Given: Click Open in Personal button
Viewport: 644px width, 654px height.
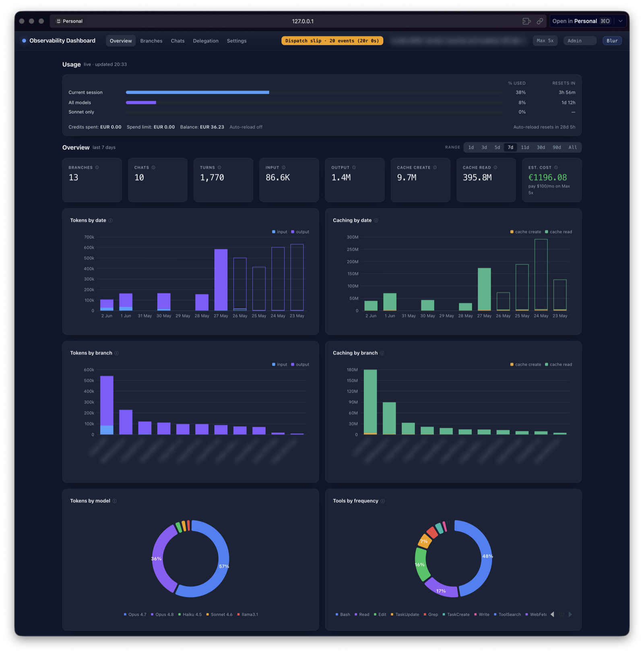Looking at the screenshot, I should [581, 21].
